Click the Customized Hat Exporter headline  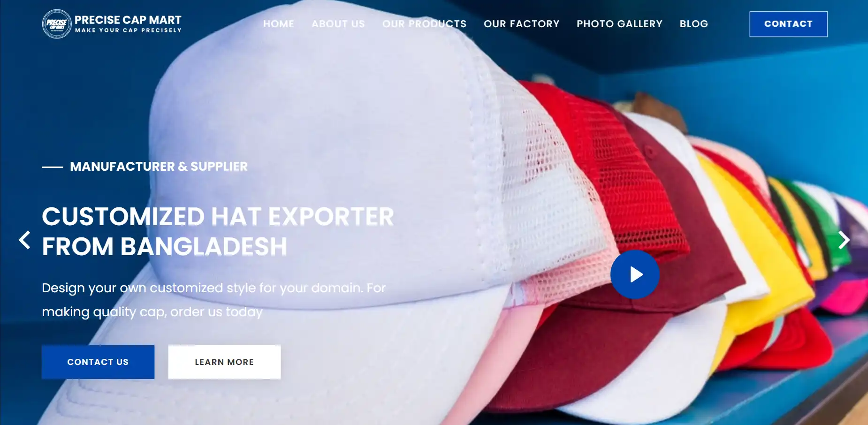[218, 231]
